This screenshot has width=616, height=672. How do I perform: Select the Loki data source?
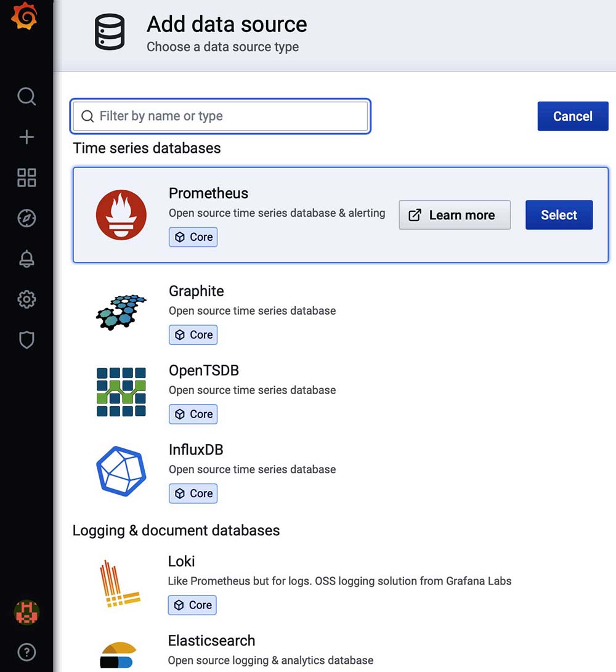182,561
